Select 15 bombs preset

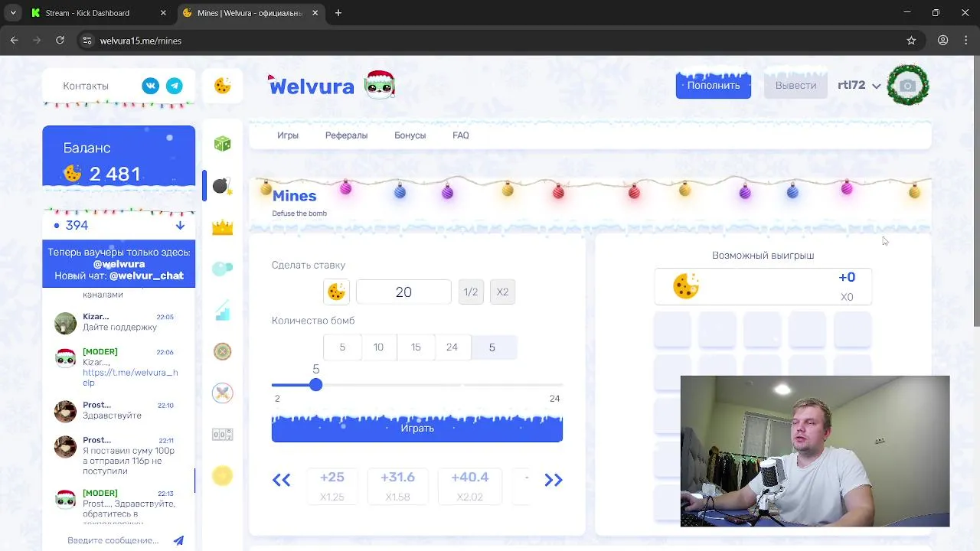click(x=416, y=347)
